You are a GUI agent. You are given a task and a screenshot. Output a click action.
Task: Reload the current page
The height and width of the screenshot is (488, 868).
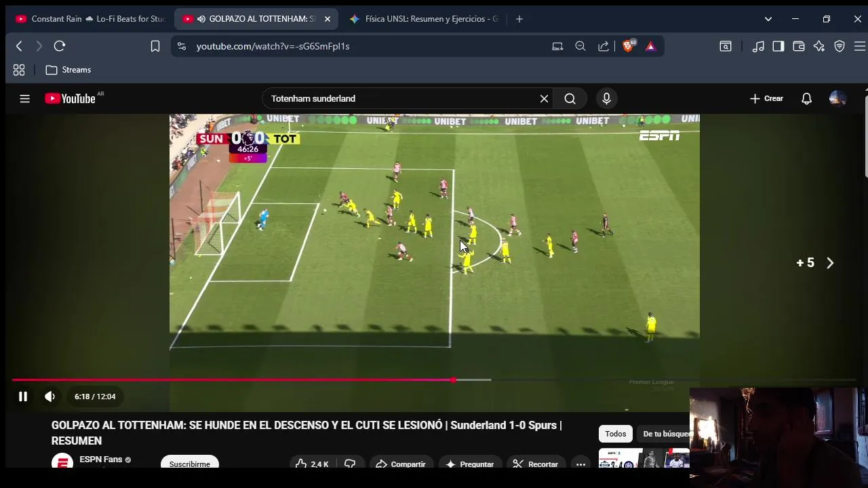(x=60, y=46)
